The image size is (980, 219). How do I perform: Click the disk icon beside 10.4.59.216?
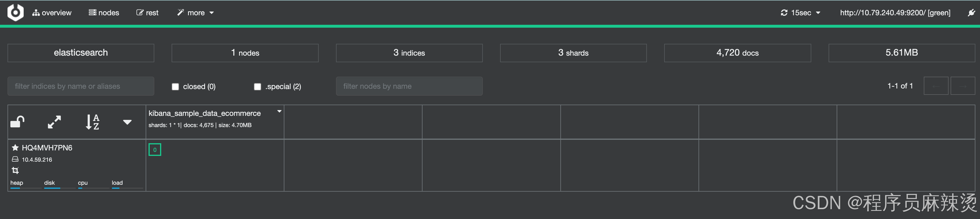pyautogui.click(x=15, y=159)
